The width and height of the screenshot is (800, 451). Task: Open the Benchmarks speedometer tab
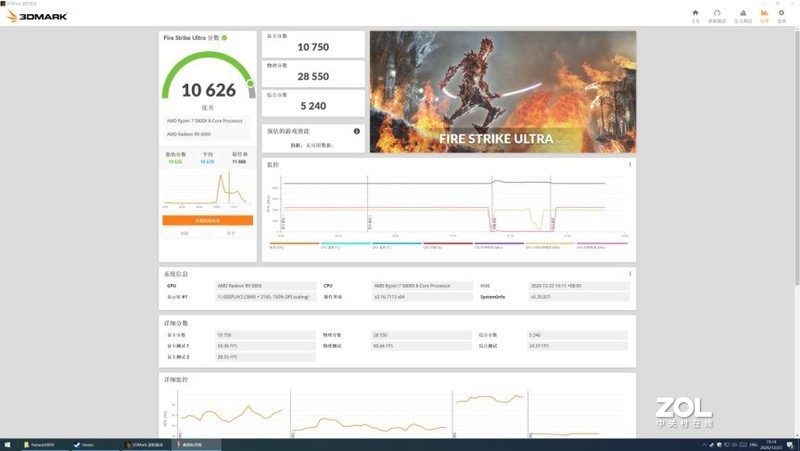[717, 16]
